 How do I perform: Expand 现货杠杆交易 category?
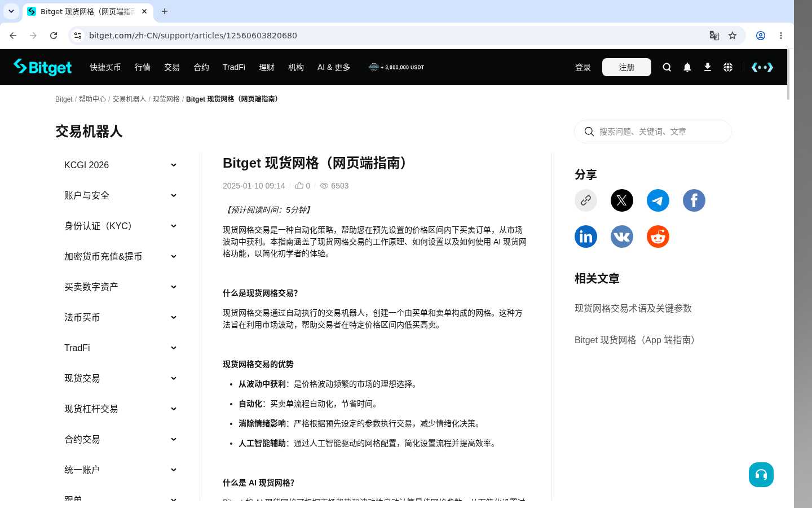(x=121, y=409)
